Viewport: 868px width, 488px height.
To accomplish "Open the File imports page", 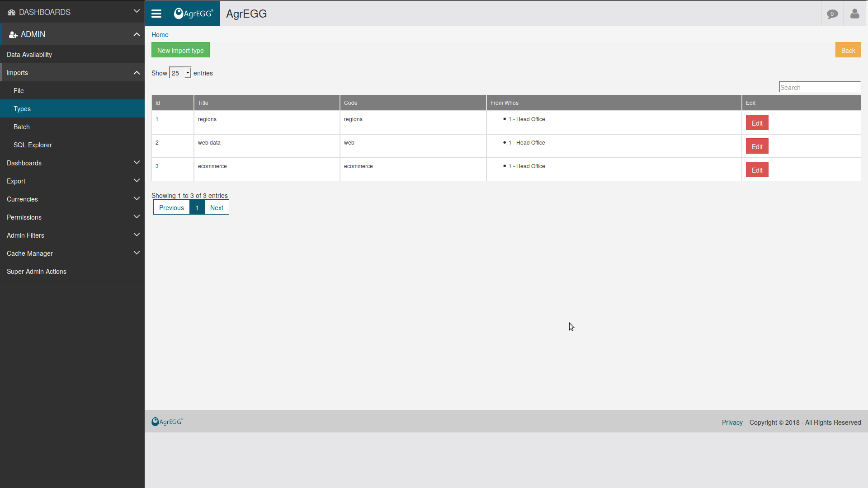I will [72, 90].
